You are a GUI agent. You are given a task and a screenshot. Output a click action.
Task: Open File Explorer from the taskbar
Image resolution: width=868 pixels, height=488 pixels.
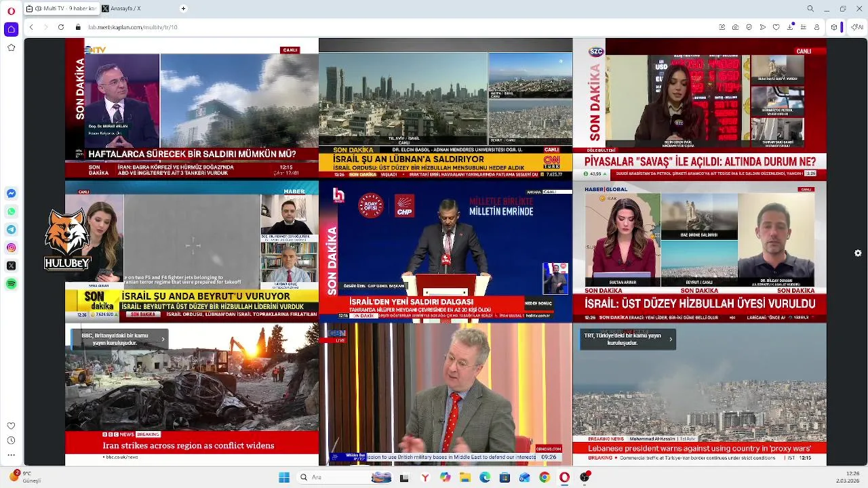pyautogui.click(x=465, y=477)
